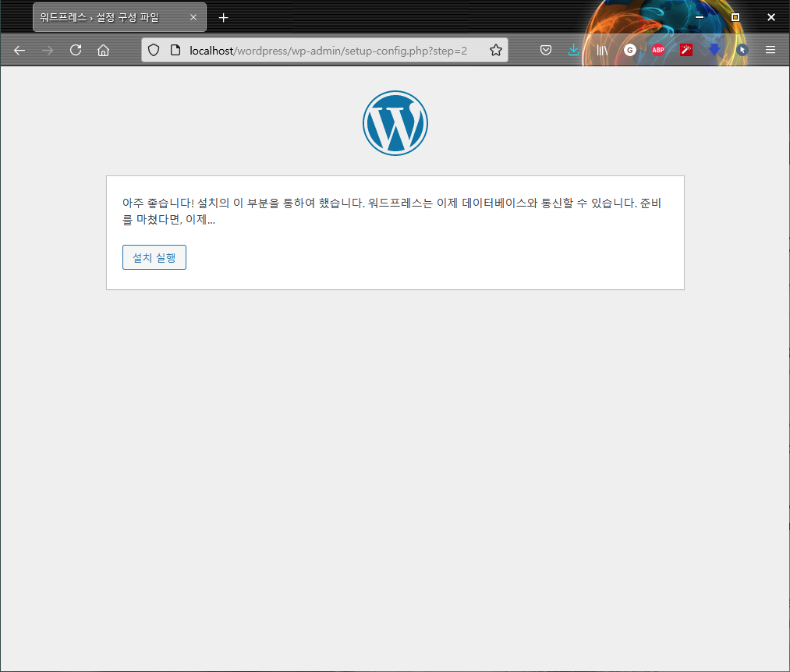Click the '아주 좋습니다!' paragraph text

pos(391,211)
